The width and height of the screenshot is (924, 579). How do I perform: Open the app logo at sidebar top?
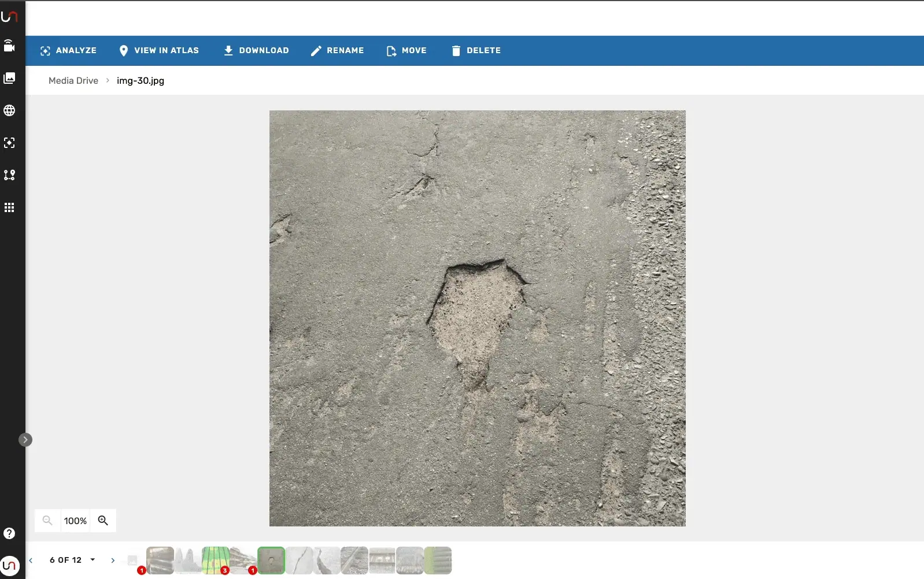tap(10, 16)
